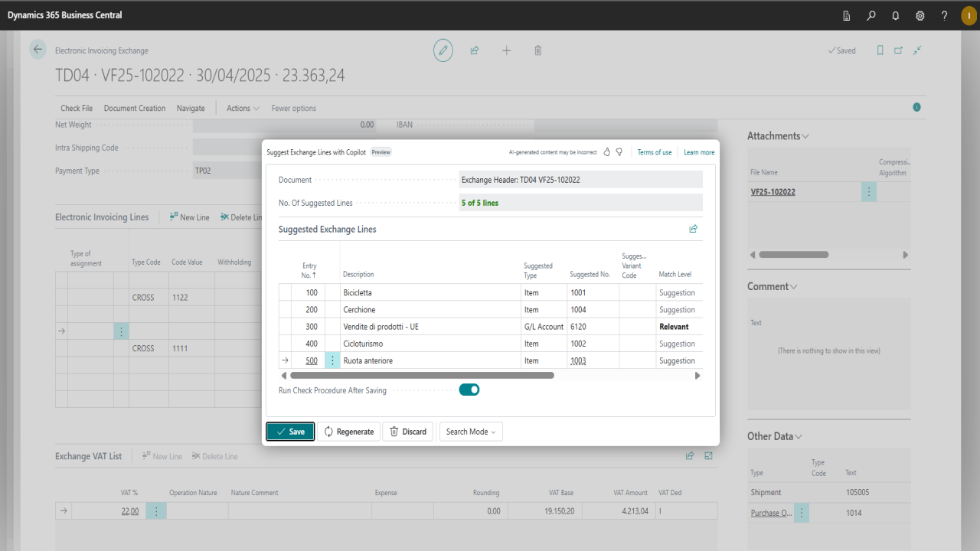Open row options beside VF25-102022 attachment
This screenshot has width=980, height=551.
[869, 192]
